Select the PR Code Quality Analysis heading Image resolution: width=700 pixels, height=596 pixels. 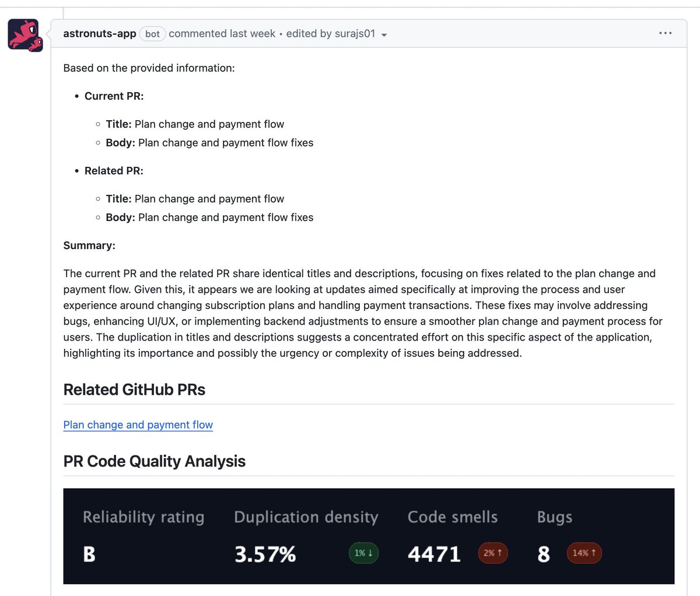(x=154, y=461)
